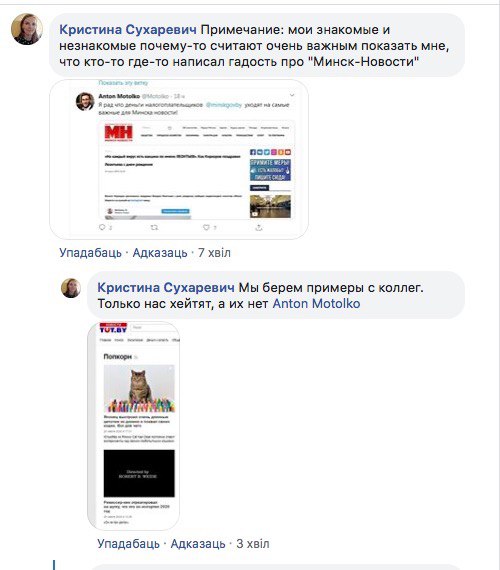Viewport: 500px width, 570px height.
Task: Open the small avatar in the reply comment
Action: click(71, 288)
